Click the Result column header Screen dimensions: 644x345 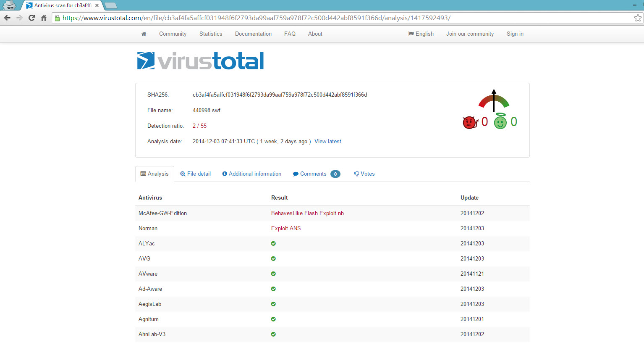[x=280, y=198]
